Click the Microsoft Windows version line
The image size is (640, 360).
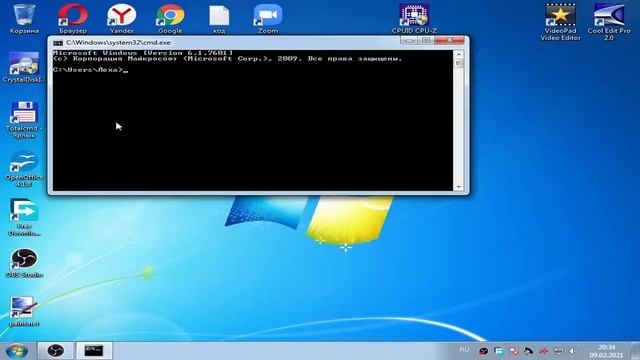pyautogui.click(x=142, y=53)
